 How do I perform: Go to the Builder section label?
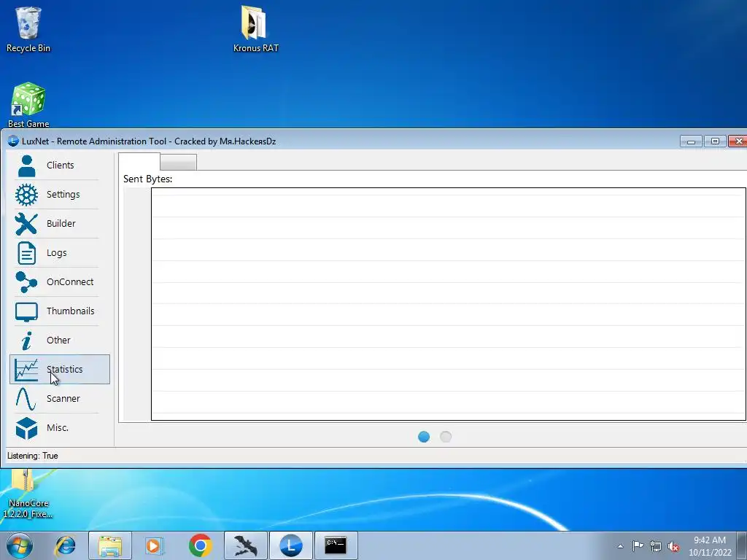click(x=61, y=223)
